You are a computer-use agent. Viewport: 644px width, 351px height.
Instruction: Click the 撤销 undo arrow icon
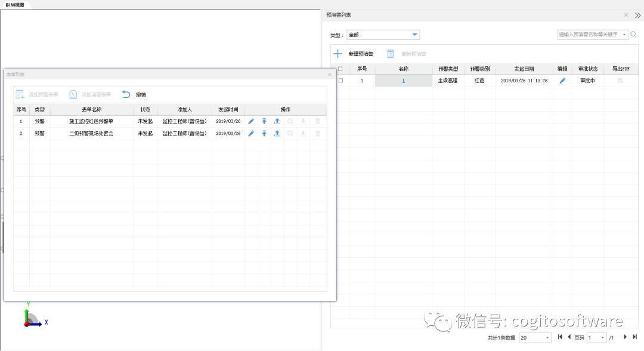point(126,94)
